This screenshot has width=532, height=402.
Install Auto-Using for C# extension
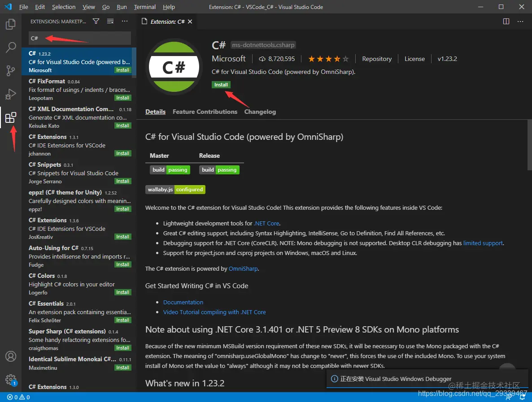pos(122,265)
